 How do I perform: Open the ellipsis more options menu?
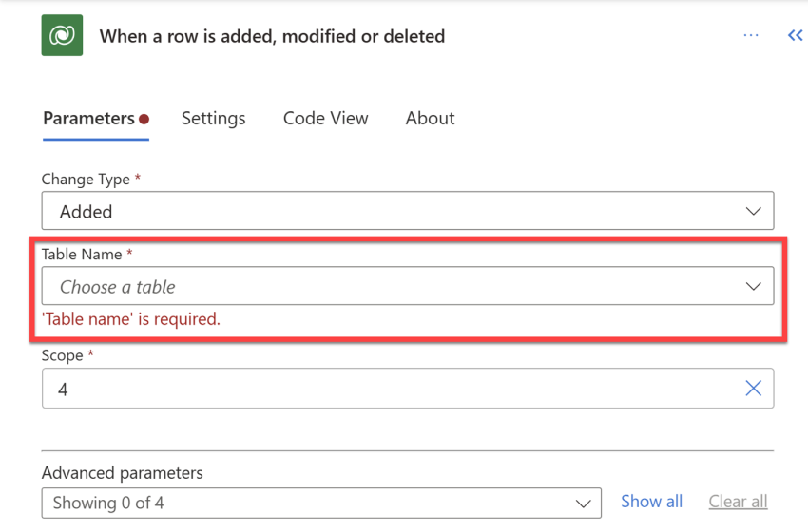pos(751,35)
